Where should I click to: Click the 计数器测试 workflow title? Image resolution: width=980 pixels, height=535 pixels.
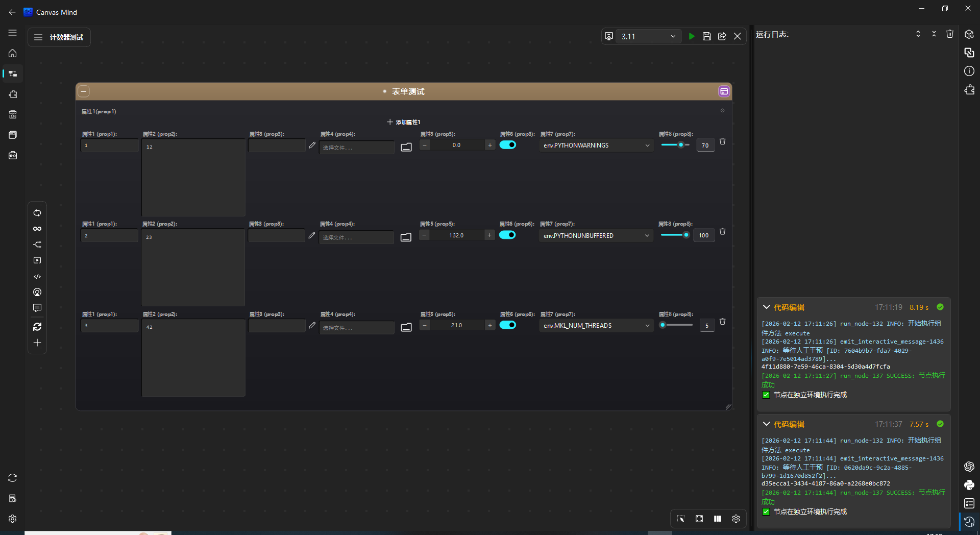(66, 37)
